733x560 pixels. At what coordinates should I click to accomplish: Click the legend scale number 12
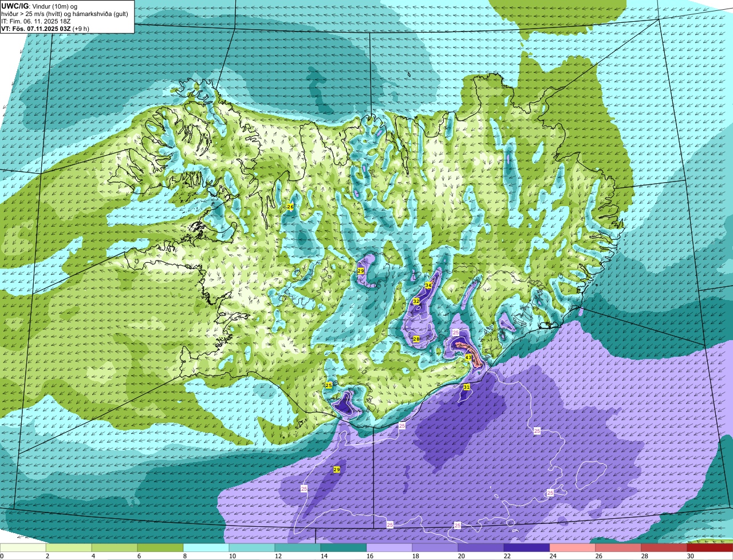278,556
